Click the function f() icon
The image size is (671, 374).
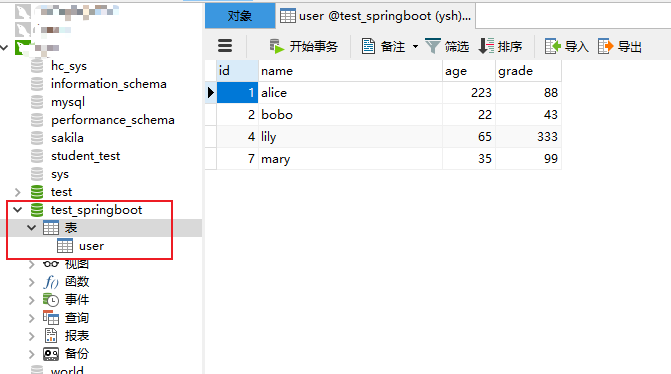tap(51, 282)
